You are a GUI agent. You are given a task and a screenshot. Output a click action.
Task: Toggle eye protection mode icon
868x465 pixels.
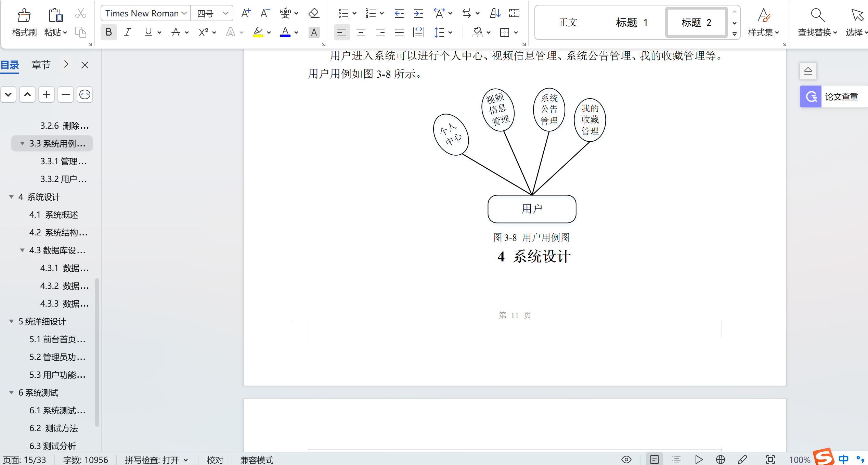click(626, 460)
